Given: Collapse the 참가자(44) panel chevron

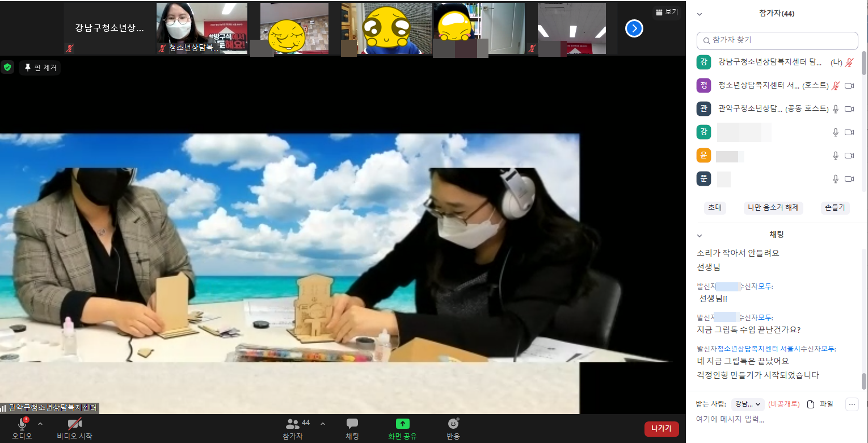Looking at the screenshot, I should (700, 14).
